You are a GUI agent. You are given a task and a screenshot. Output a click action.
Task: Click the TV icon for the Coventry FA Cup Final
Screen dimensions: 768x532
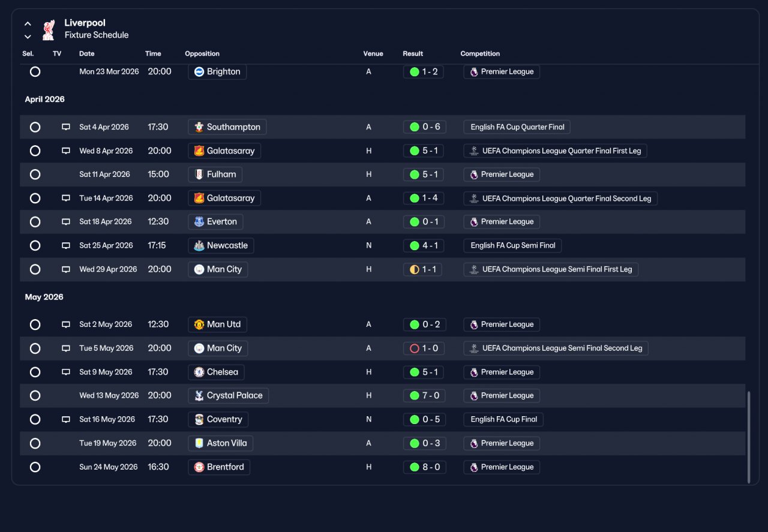[66, 420]
